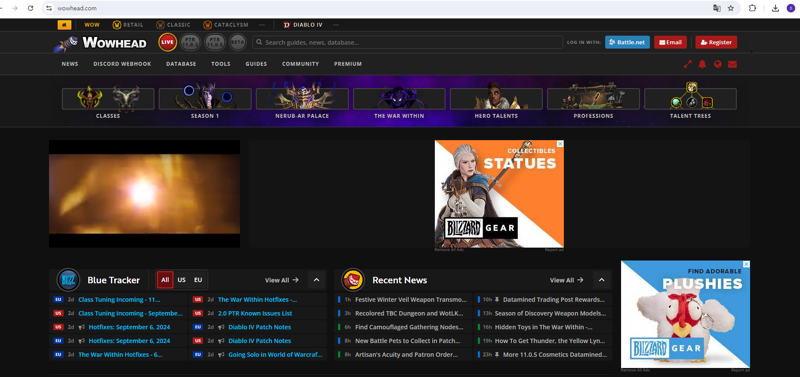
Task: Play the featured video thumbnail
Action: tap(144, 194)
